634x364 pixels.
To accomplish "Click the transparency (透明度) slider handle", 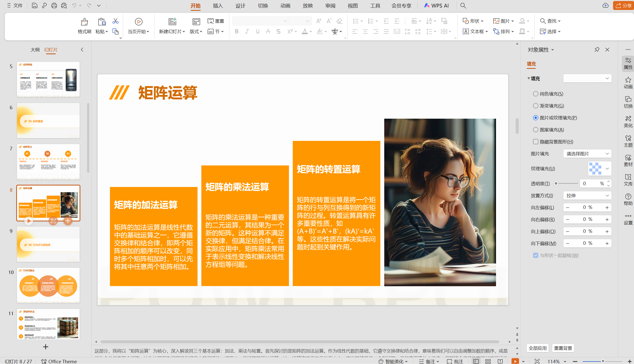I will [556, 183].
